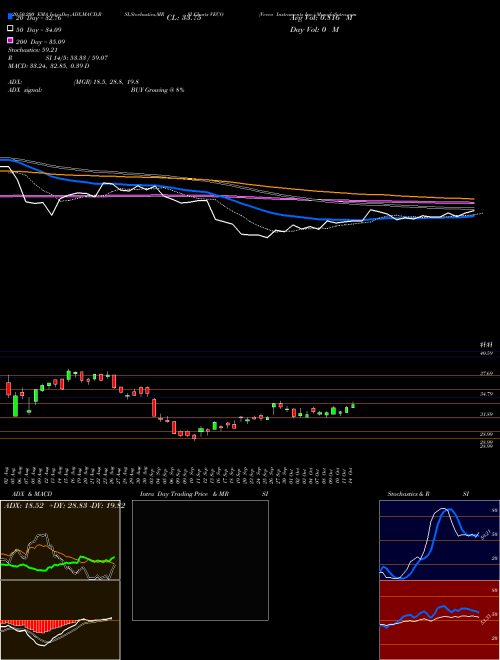Click the 31.89 price axis label

tap(487, 414)
